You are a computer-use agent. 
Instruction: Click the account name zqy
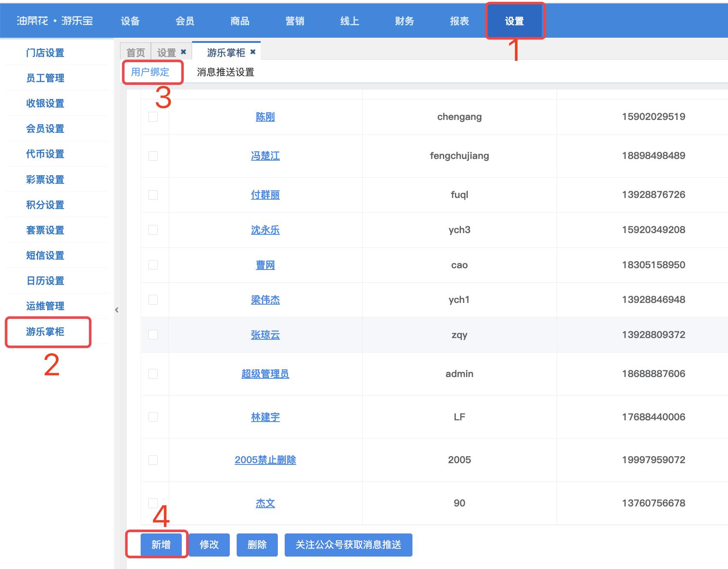tap(460, 335)
